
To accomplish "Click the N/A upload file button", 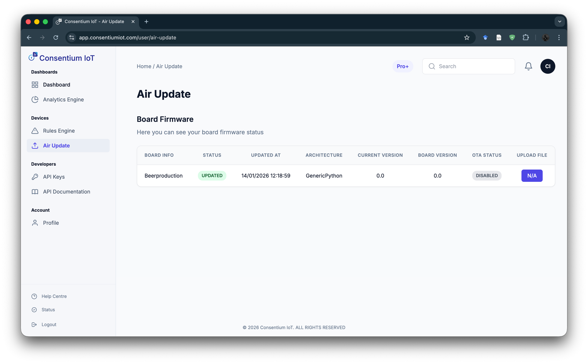I will pos(532,176).
